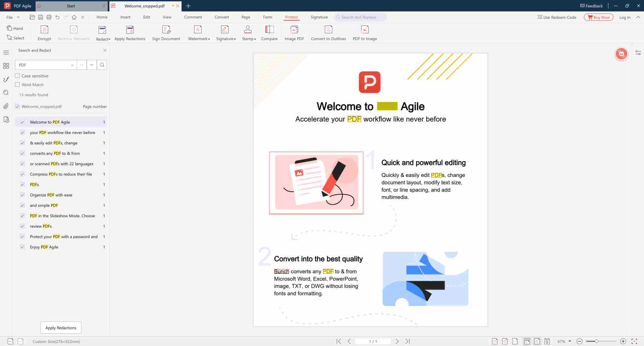This screenshot has height=346, width=644.
Task: Open the zoom percentage dropdown
Action: (x=570, y=341)
